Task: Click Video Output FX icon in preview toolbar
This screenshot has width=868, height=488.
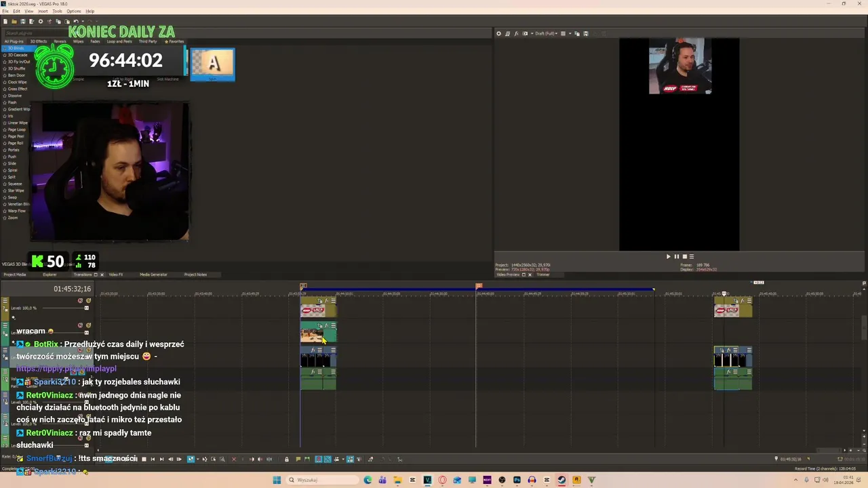Action: (x=516, y=34)
